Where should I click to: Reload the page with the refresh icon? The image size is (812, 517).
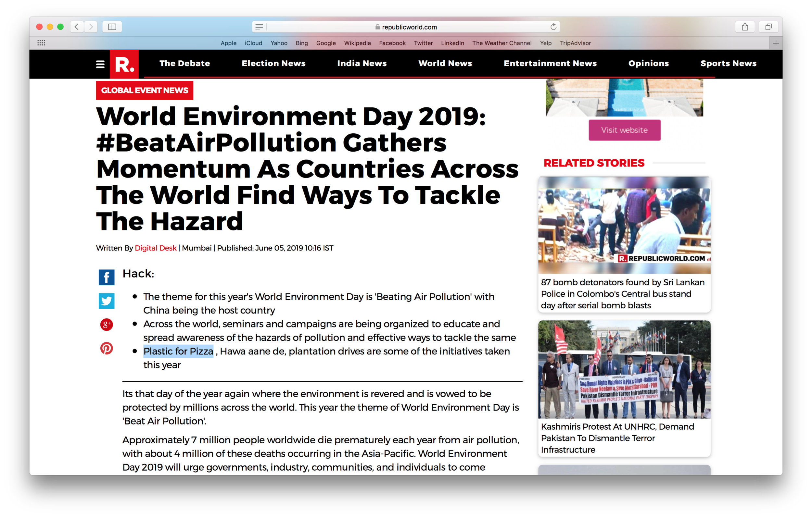553,27
